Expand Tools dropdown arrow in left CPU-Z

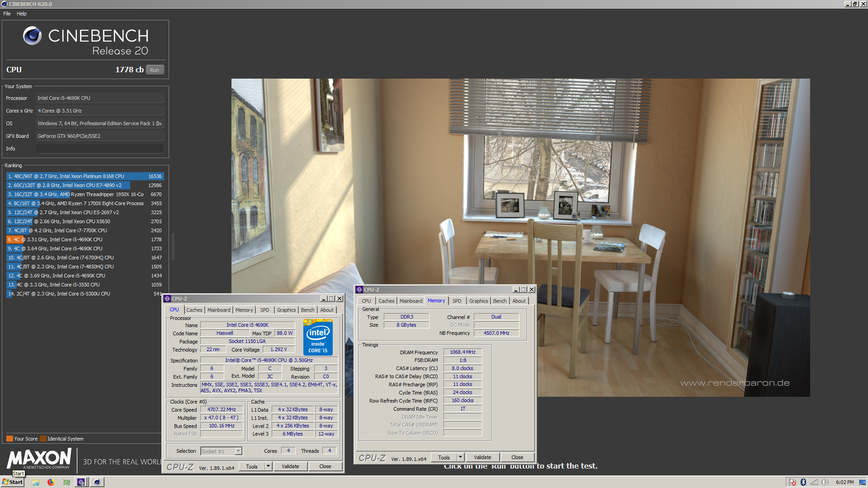coord(268,467)
